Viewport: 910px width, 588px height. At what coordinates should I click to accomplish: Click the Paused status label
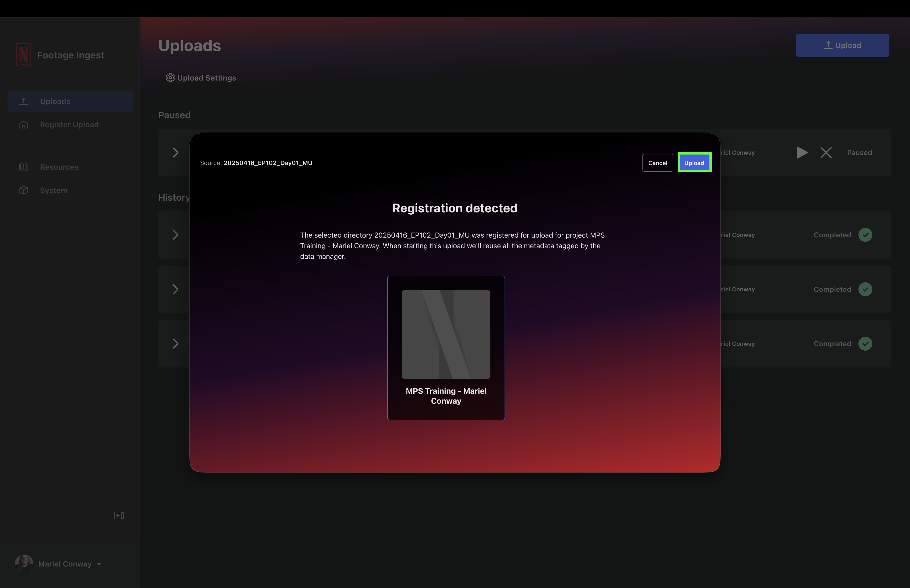click(x=859, y=153)
